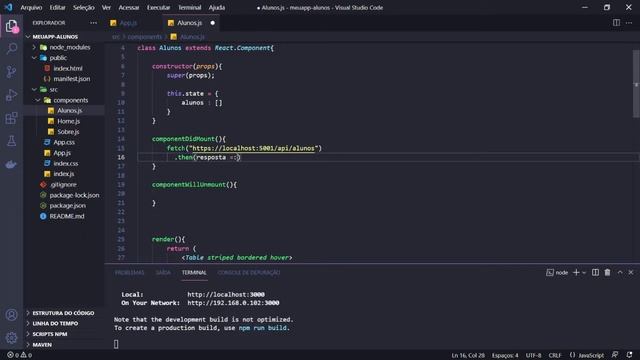The width and height of the screenshot is (640, 360).
Task: Open Explorer more actions ellipsis
Action: (93, 23)
